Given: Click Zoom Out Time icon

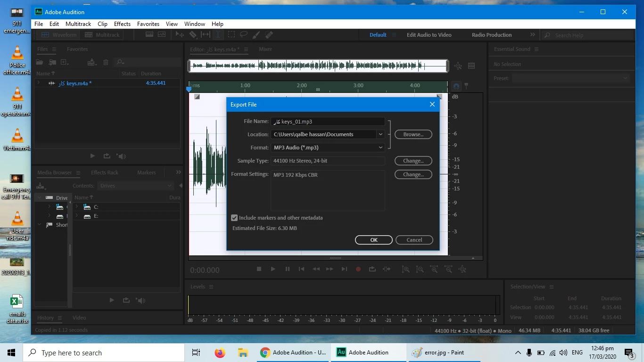Looking at the screenshot, I should coord(448,269).
